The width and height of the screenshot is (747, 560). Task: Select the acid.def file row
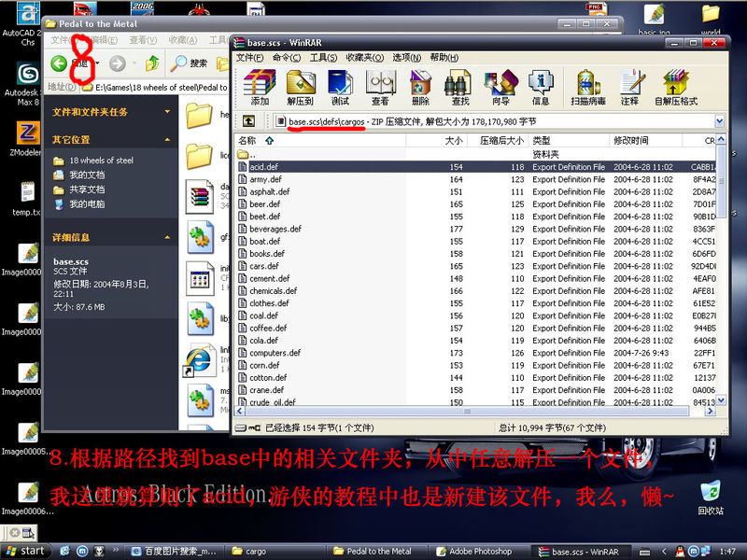point(475,167)
